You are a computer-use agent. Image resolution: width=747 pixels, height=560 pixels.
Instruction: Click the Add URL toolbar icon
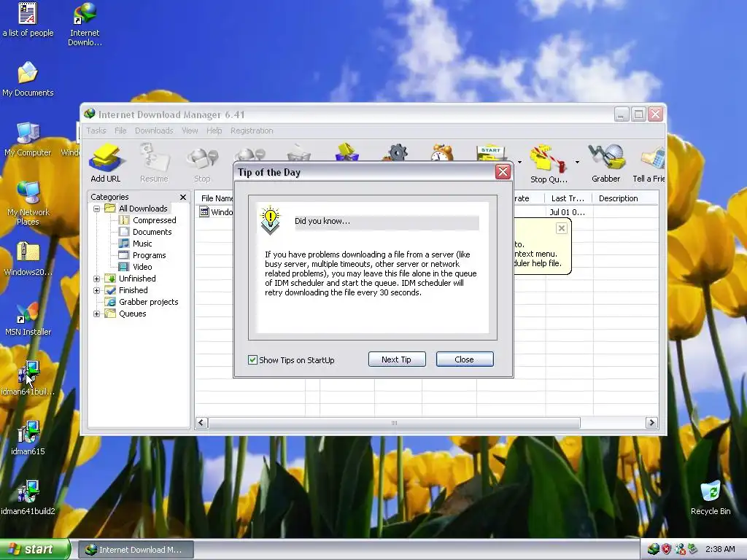[105, 163]
